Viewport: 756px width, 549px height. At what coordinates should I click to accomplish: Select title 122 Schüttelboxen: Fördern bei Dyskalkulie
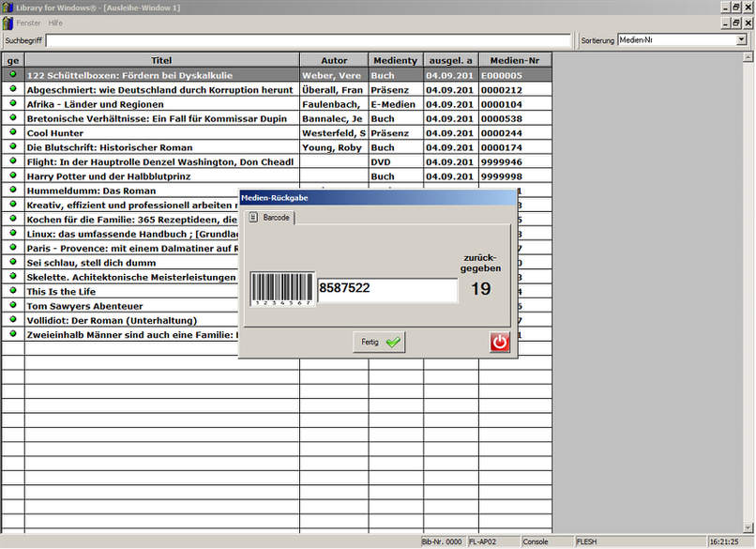click(x=129, y=76)
